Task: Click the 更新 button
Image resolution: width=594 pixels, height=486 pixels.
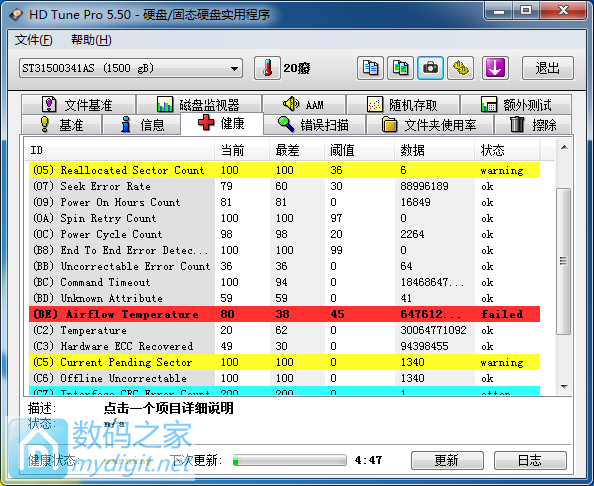Action: point(447,460)
